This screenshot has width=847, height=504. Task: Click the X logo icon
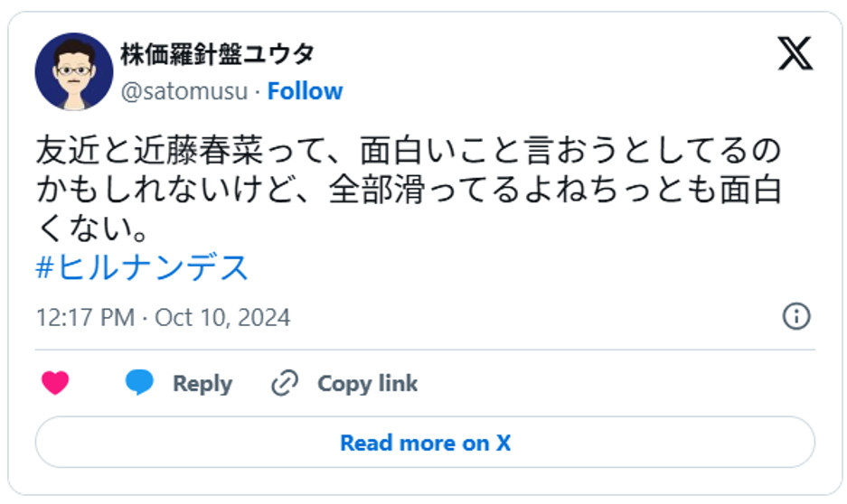(795, 54)
